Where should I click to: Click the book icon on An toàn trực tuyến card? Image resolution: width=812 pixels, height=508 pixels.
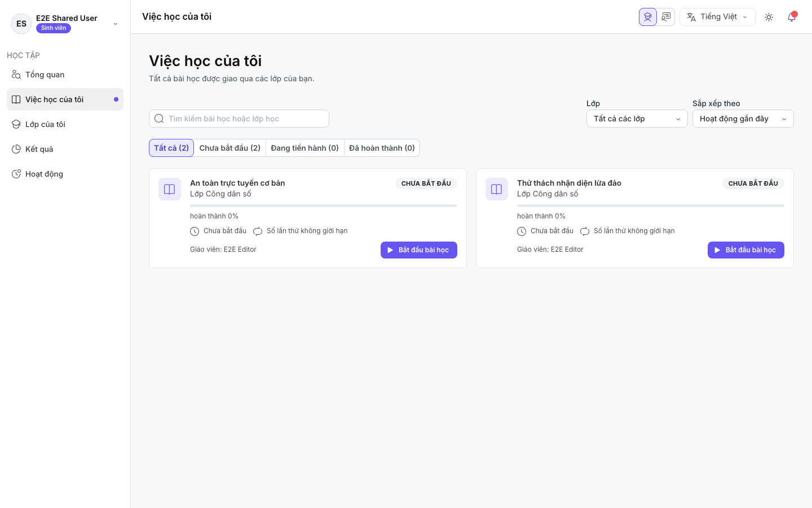coord(170,189)
